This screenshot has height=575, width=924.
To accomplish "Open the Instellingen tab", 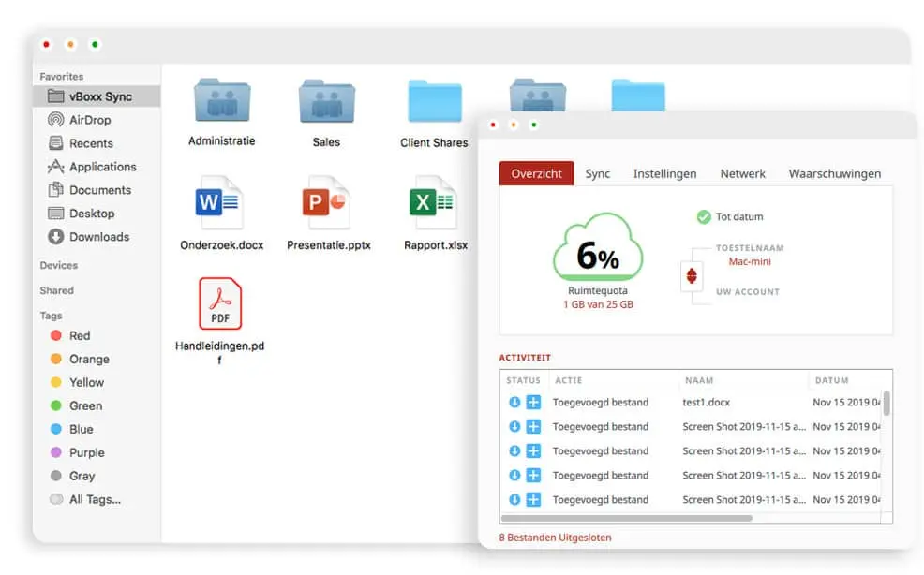I will tap(664, 174).
